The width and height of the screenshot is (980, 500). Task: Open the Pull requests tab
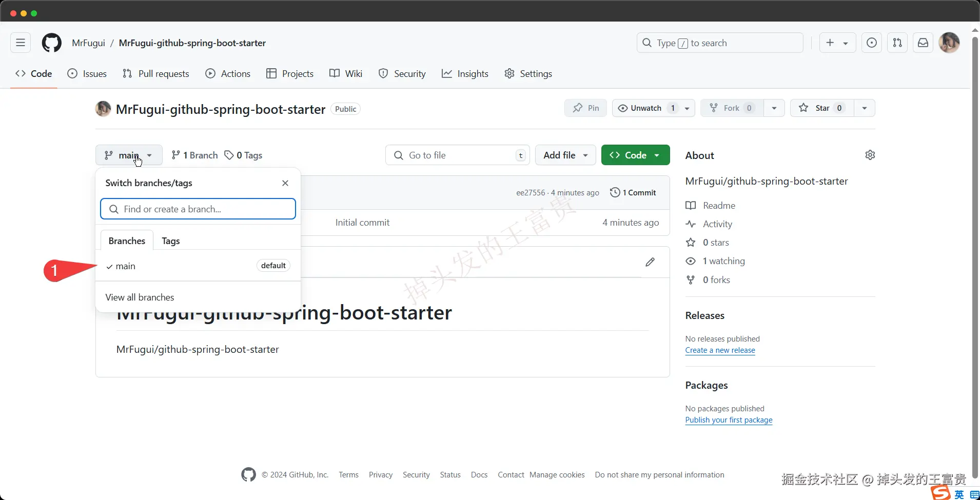(156, 74)
